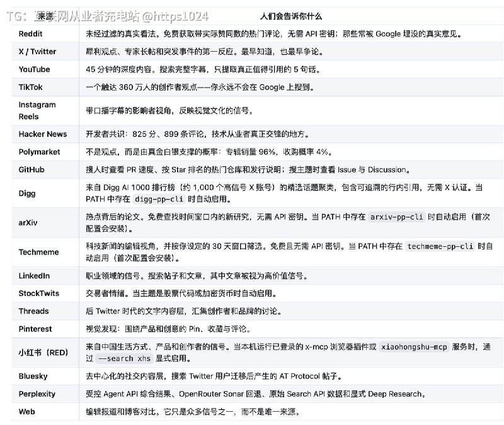Click the GitHub description 搜人时查看 PR 速度
Viewport: 504px width, 425px height.
pyautogui.click(x=248, y=169)
